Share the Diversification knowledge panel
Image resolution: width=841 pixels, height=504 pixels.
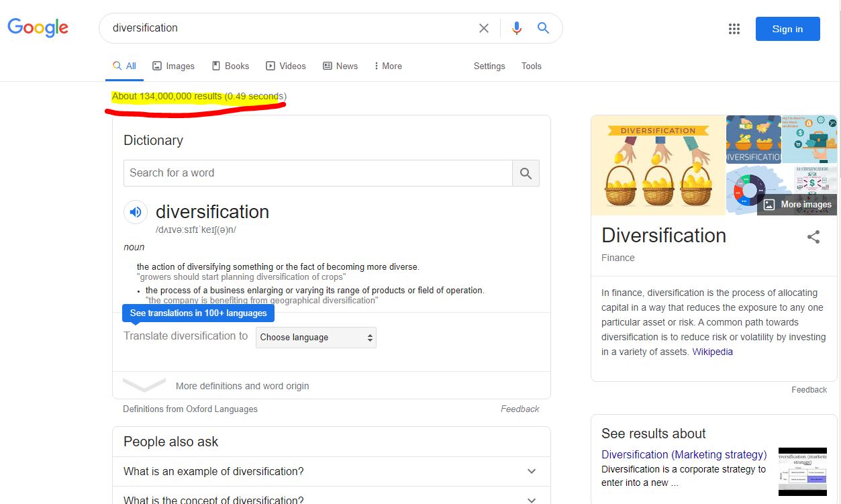coord(813,236)
